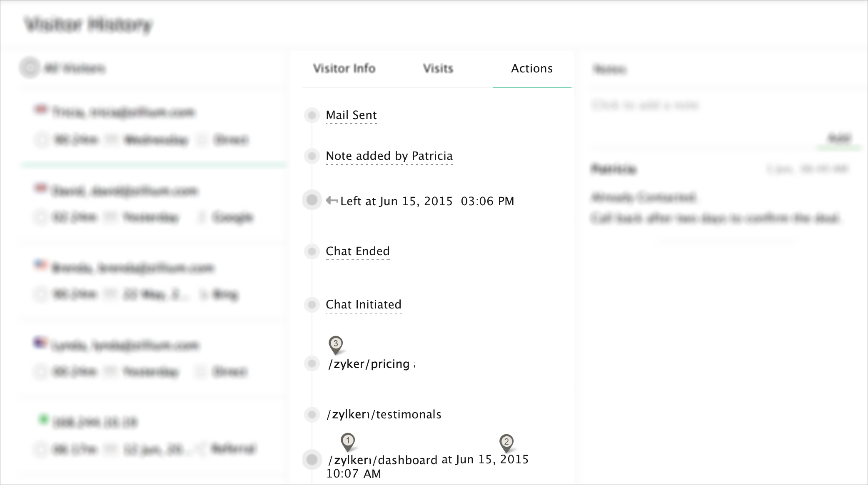Click timeline dot beside /zylker/dashboard entry

point(312,460)
